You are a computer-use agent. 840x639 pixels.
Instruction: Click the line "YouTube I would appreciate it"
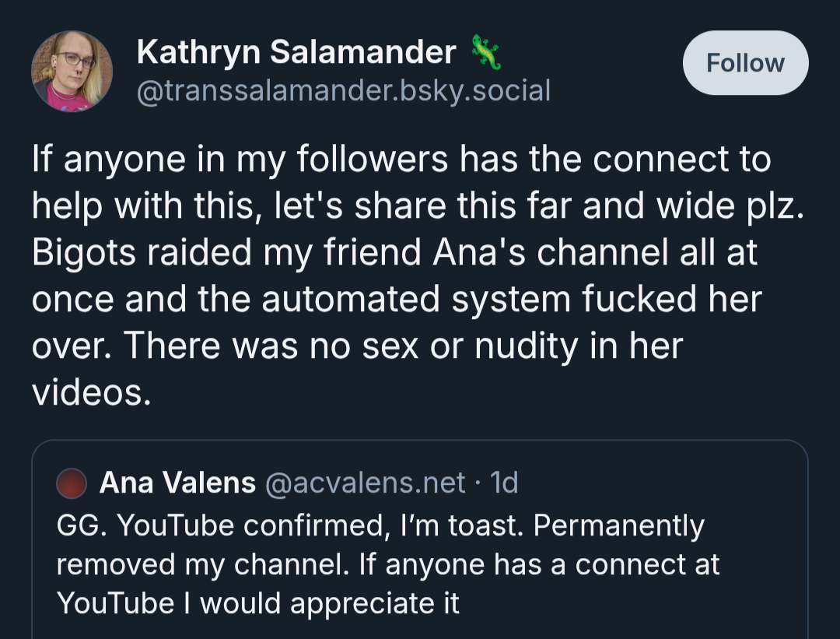[258, 604]
